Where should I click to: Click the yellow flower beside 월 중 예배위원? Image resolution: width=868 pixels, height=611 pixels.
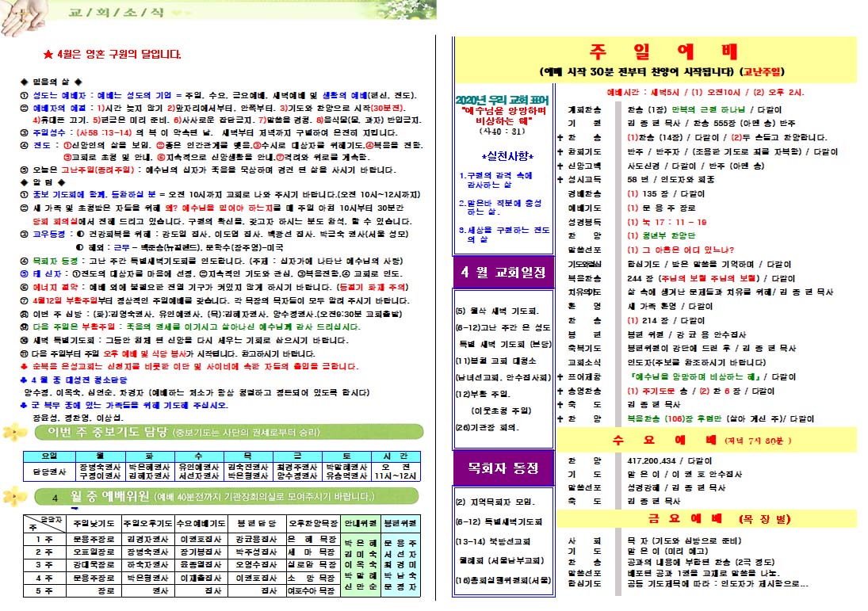16,497
